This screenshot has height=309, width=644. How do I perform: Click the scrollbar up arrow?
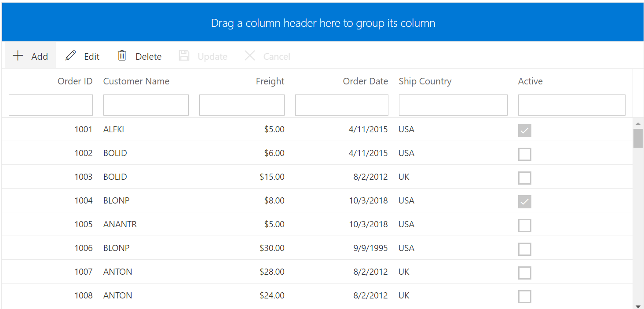click(638, 124)
